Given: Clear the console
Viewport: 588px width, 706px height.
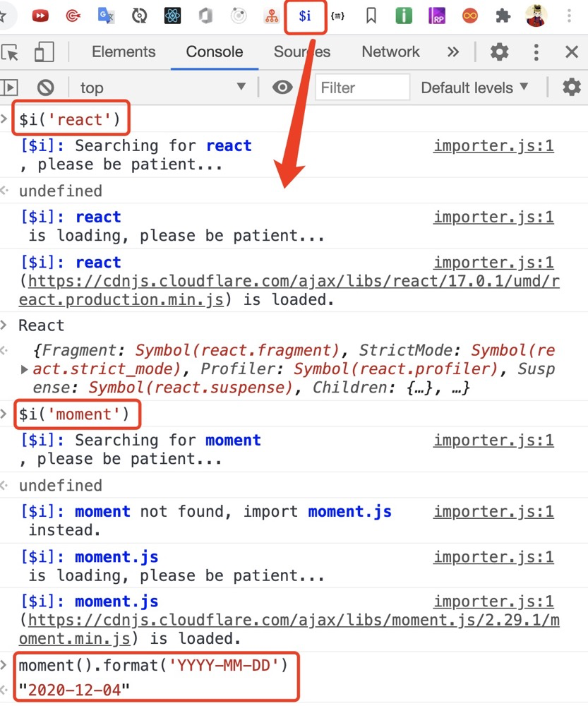Looking at the screenshot, I should click(x=45, y=88).
